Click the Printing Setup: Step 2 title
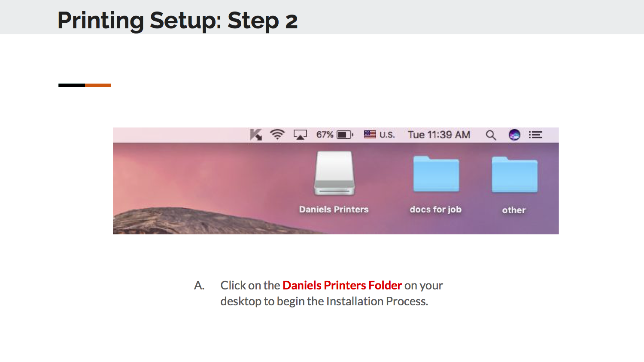Viewport: 644px width, 362px height. [x=177, y=20]
